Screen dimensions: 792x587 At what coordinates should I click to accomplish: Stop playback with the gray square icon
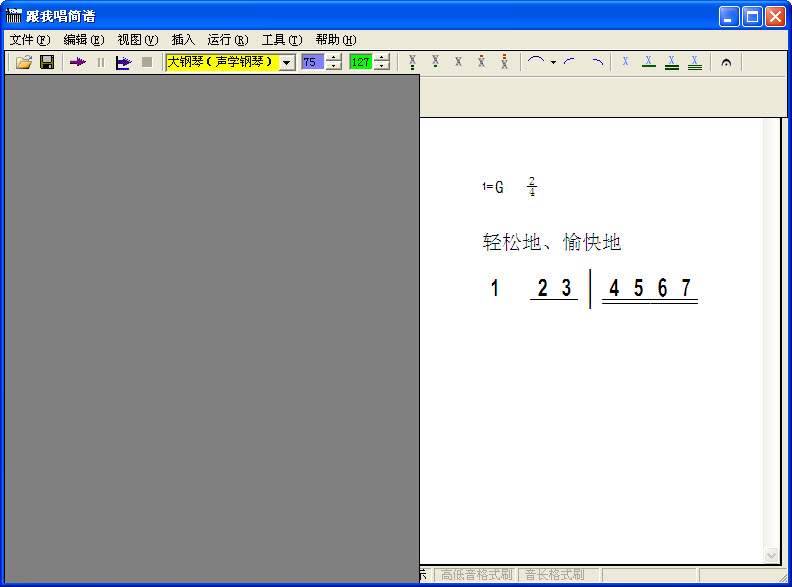pos(147,62)
